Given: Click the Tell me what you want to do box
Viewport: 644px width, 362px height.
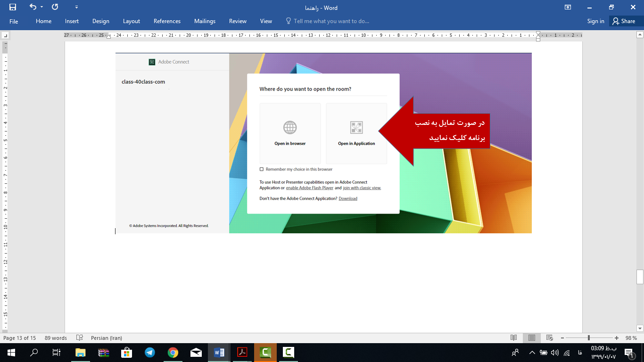Looking at the screenshot, I should coord(327,21).
